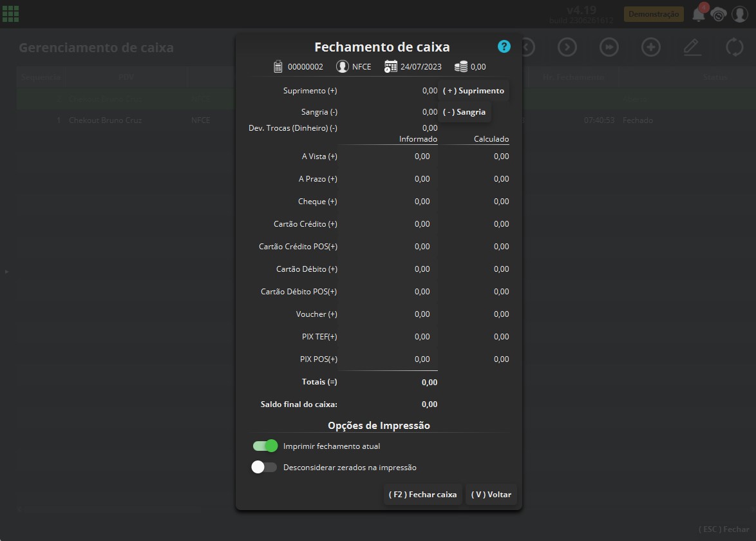Screen dimensions: 756x541
Task: Click the user icon beside NFCE
Action: (x=343, y=66)
